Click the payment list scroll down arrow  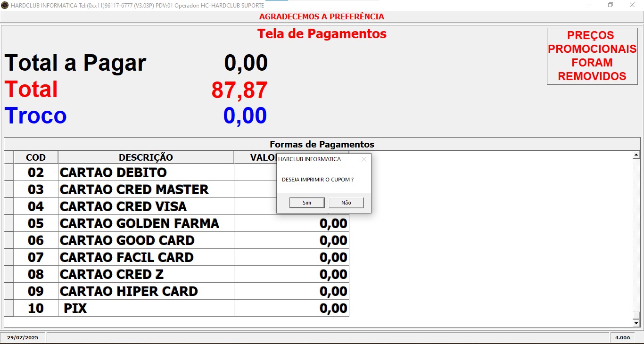[636, 323]
